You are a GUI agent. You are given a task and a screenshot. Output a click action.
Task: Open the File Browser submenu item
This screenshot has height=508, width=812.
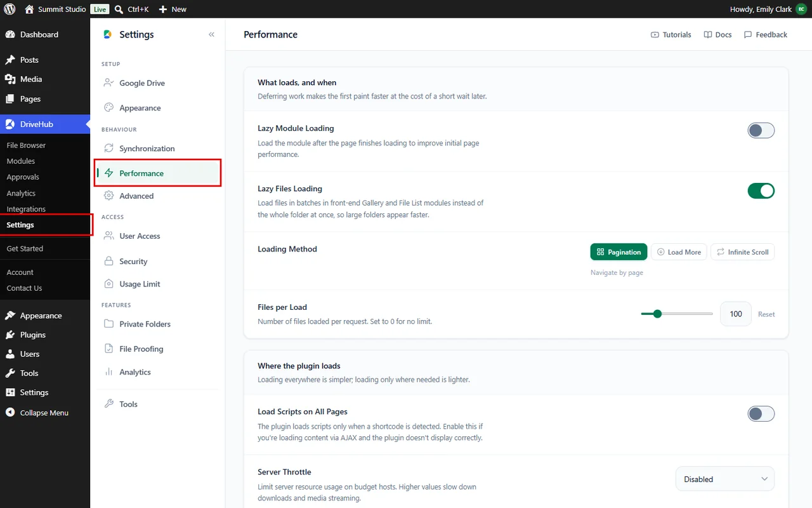(x=26, y=145)
